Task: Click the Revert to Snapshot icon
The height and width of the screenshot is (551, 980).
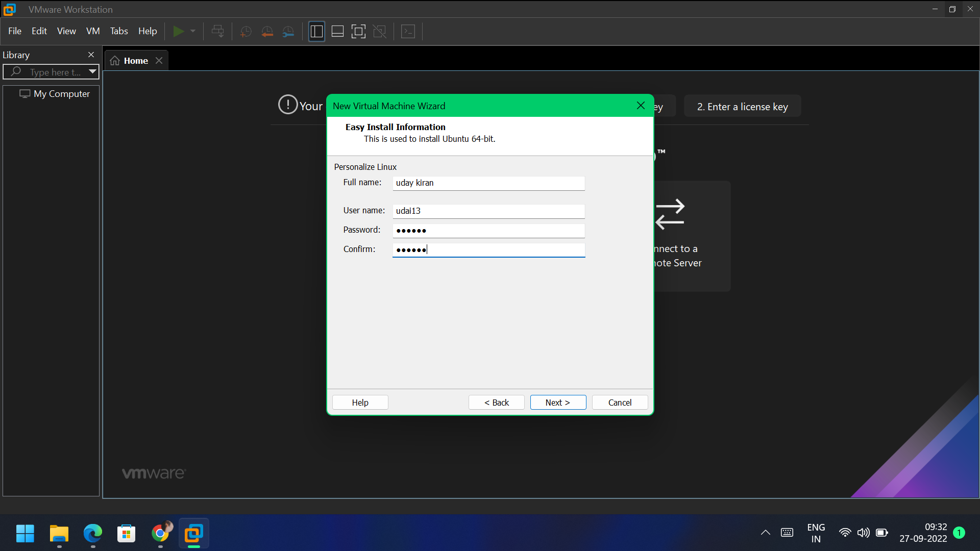Action: click(x=267, y=32)
